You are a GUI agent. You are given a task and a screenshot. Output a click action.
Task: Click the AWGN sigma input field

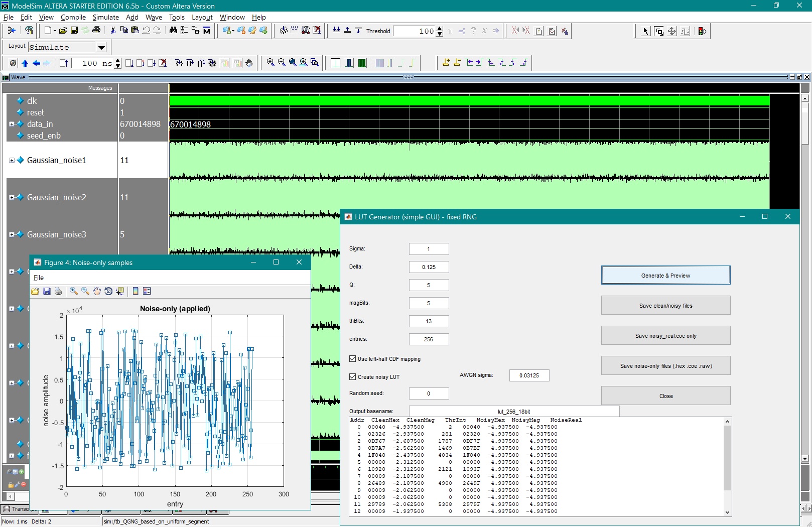click(529, 375)
